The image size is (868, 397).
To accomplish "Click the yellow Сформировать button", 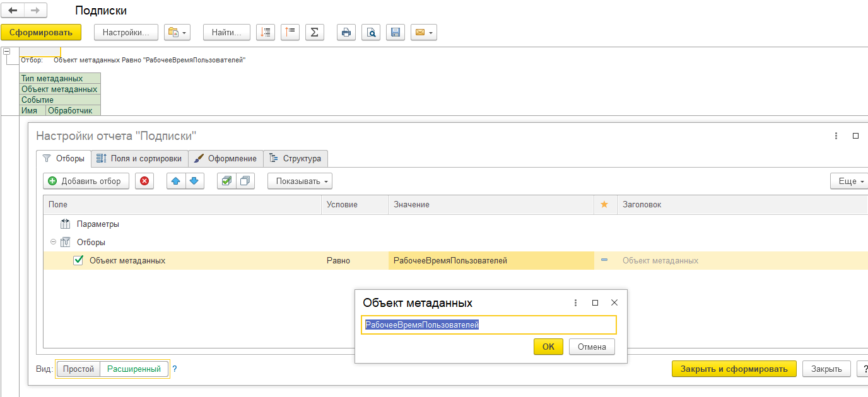I will tap(41, 32).
